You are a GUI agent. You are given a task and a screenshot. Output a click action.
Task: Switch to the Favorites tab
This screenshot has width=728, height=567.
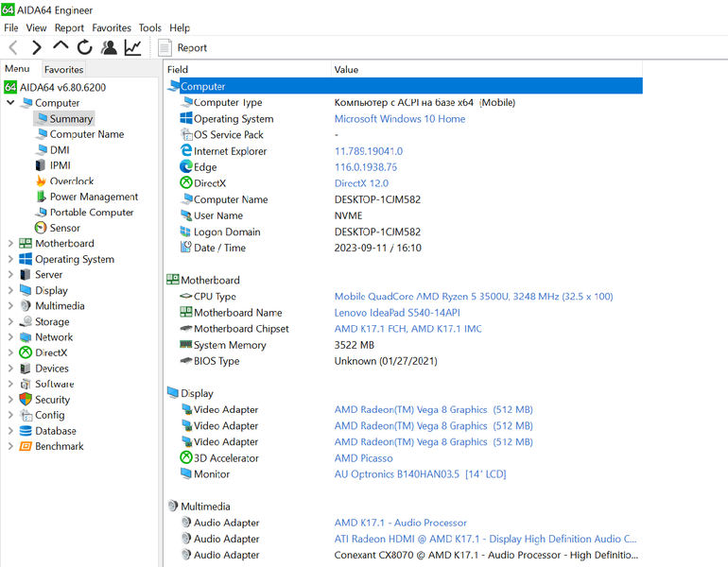coord(63,69)
